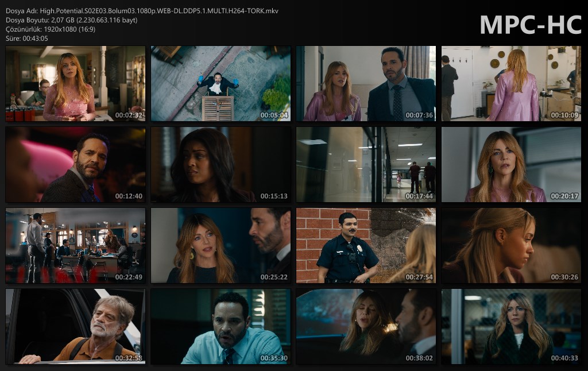Select the final thumbnail at 00:40:33
This screenshot has width=588, height=371.
click(511, 327)
